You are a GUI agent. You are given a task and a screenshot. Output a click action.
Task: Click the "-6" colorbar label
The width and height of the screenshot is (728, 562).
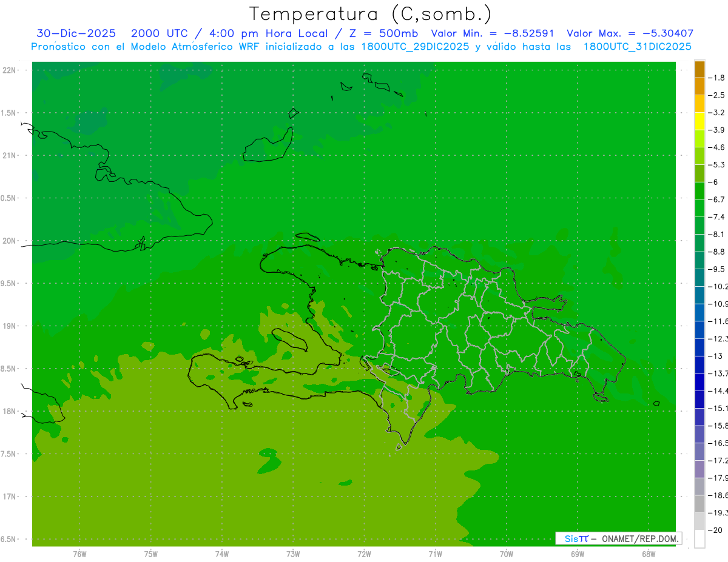(x=713, y=182)
